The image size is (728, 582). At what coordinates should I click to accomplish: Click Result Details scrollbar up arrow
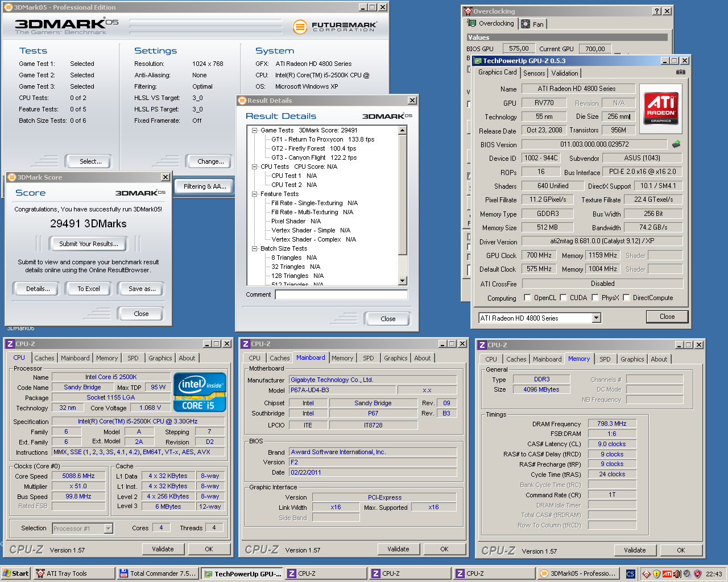(x=403, y=130)
